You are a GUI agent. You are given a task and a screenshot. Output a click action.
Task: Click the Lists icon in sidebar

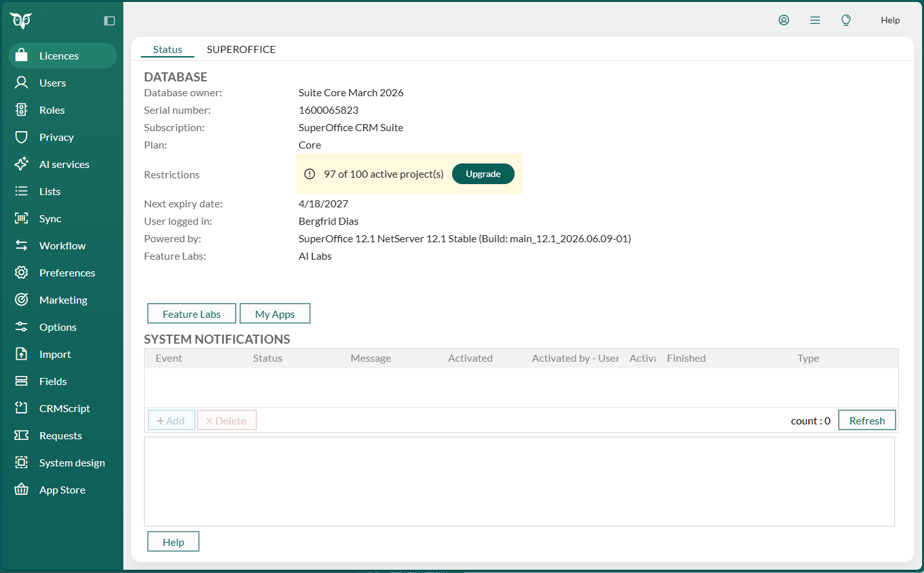coord(21,191)
